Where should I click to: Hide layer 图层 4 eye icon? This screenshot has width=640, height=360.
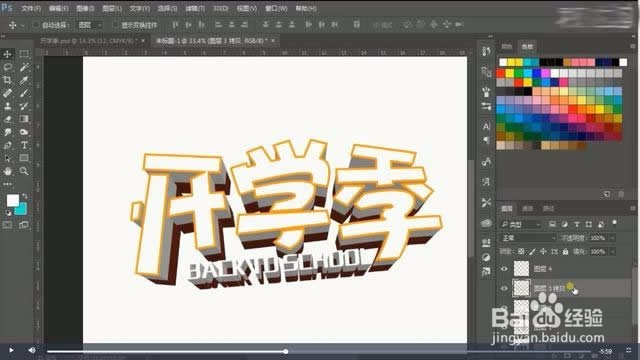click(504, 269)
